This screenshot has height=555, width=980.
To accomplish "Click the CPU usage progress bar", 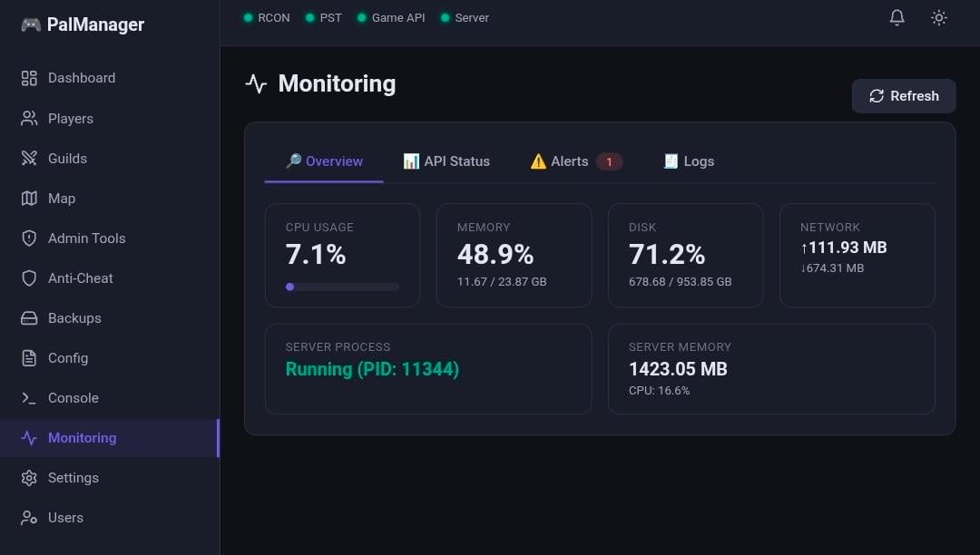I will click(x=342, y=287).
